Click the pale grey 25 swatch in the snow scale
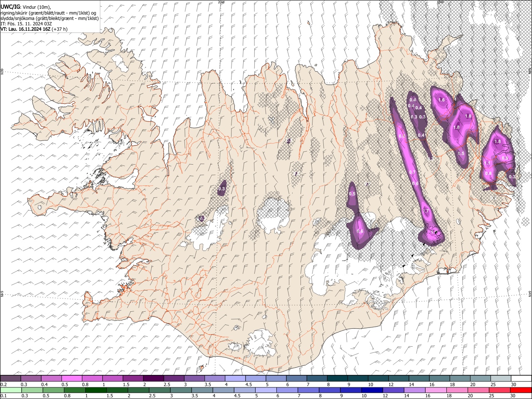The image size is (532, 399). [500, 378]
